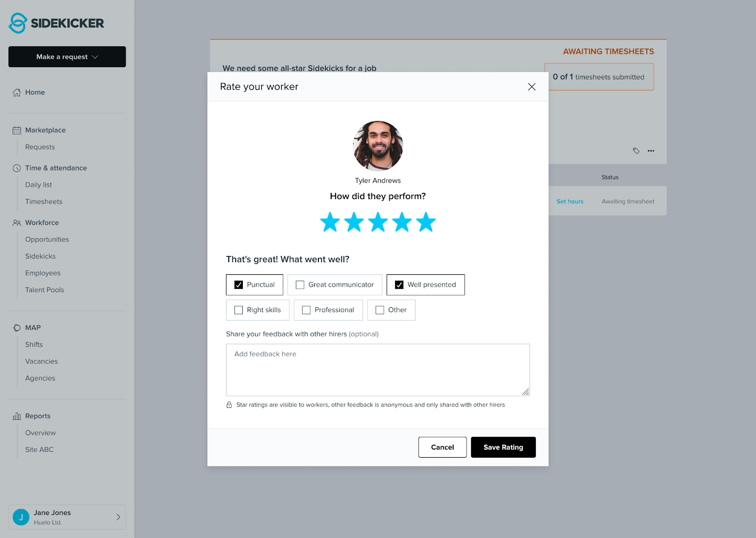Click the Reports bar chart icon
Image resolution: width=756 pixels, height=538 pixels.
[x=17, y=416]
